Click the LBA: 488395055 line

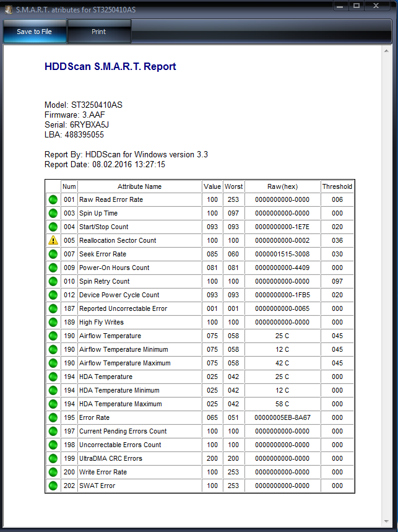74,134
